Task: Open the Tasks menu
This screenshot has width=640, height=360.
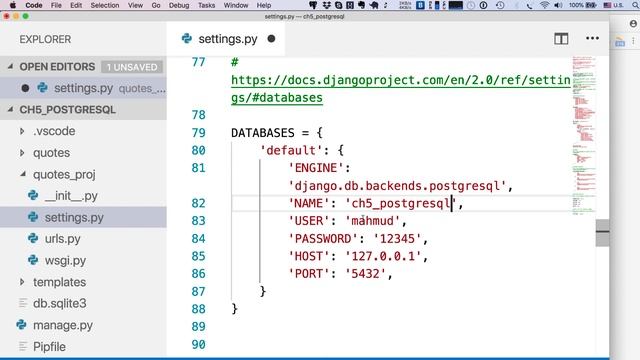Action: [207, 5]
